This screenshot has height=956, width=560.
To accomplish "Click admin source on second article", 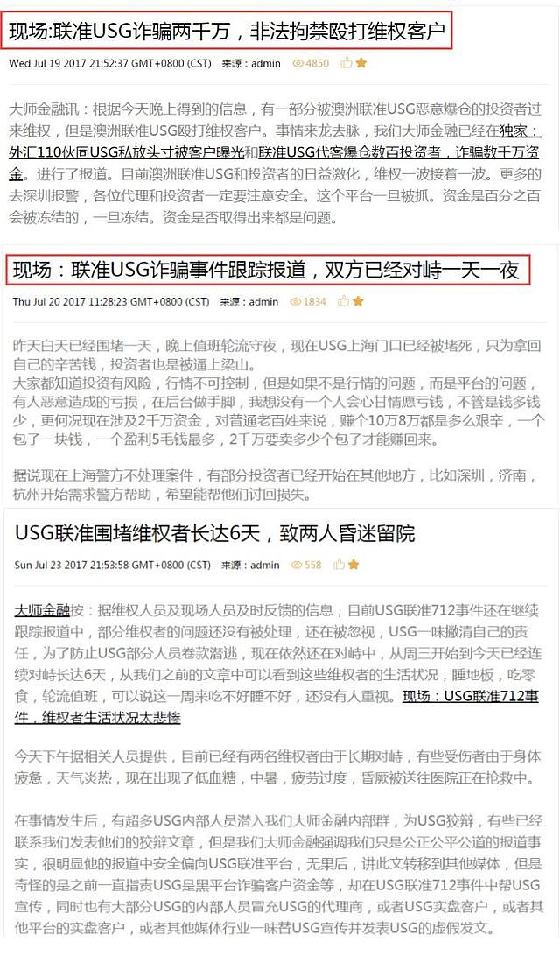I will point(264,302).
